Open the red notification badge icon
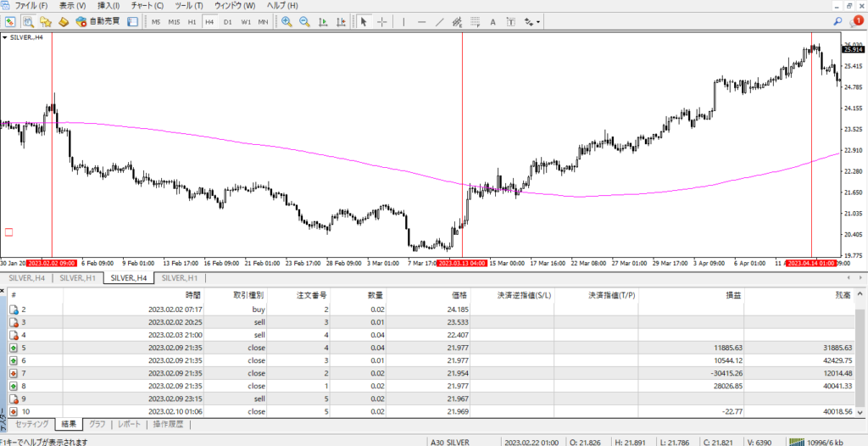This screenshot has height=446, width=868. 856,21
